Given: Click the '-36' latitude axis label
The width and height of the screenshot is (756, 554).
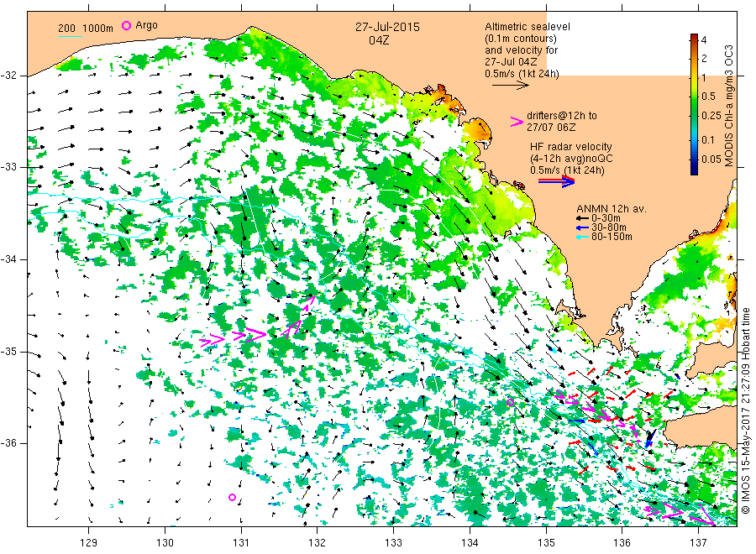Looking at the screenshot, I should point(8,443).
